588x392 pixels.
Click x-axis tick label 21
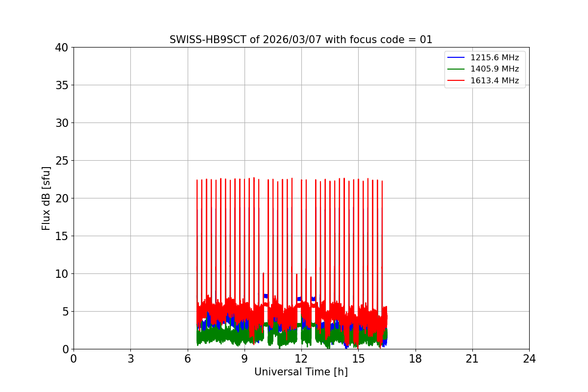click(x=472, y=359)
